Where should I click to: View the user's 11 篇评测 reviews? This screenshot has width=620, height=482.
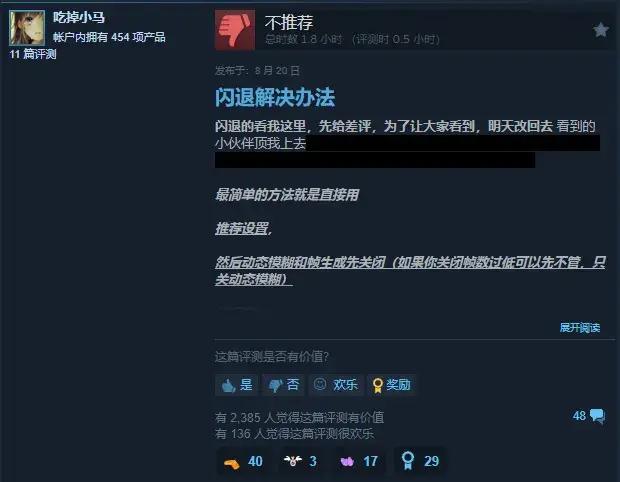coord(33,54)
